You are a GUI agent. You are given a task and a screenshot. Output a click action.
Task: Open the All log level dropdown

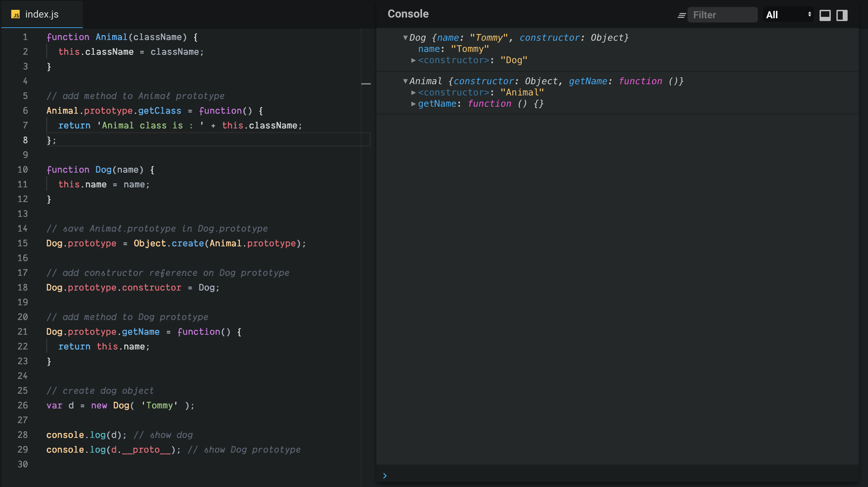pos(788,15)
